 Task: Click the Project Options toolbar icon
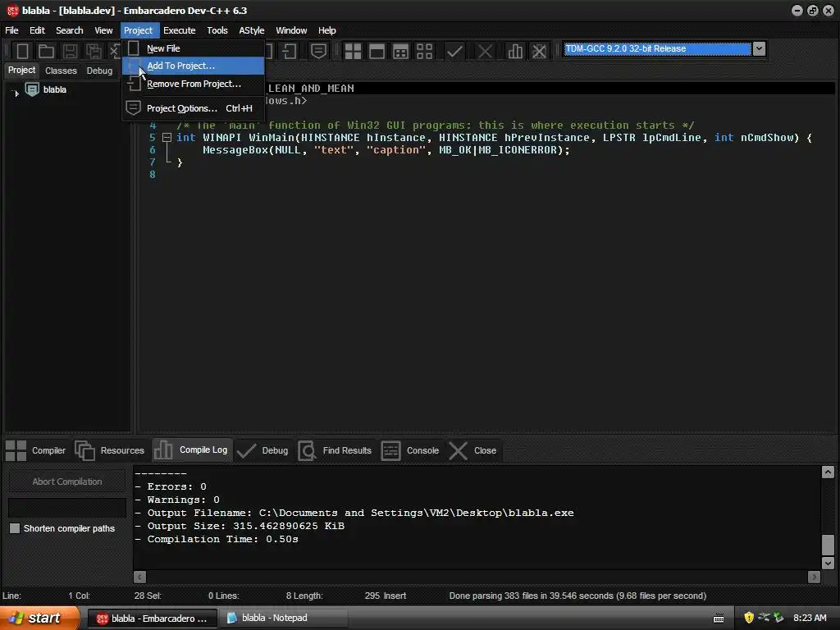click(x=319, y=52)
